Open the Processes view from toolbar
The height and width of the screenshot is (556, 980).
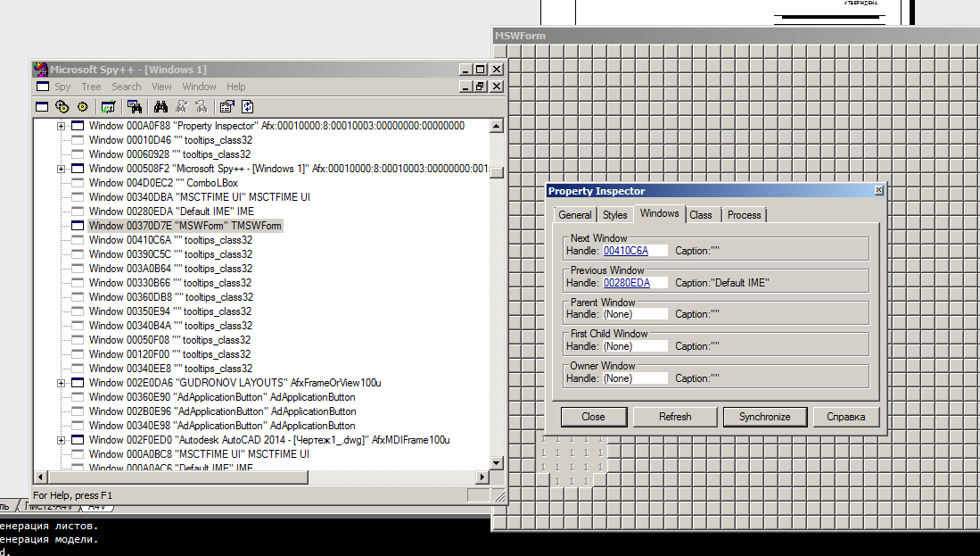pyautogui.click(x=62, y=106)
